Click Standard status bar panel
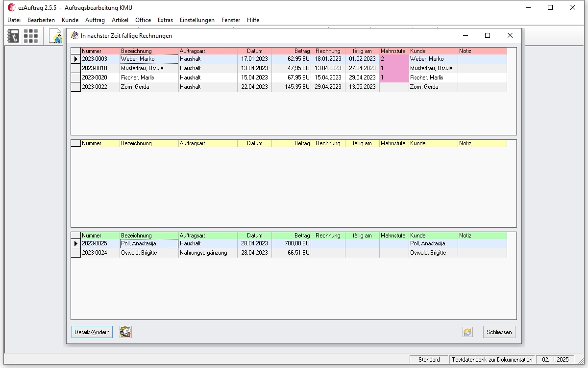588x368 pixels. pos(429,360)
